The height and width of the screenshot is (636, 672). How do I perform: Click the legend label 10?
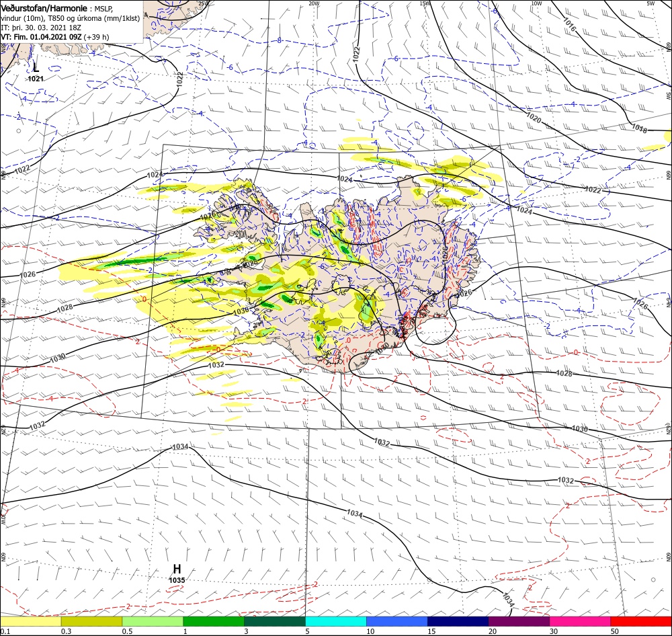[370, 631]
